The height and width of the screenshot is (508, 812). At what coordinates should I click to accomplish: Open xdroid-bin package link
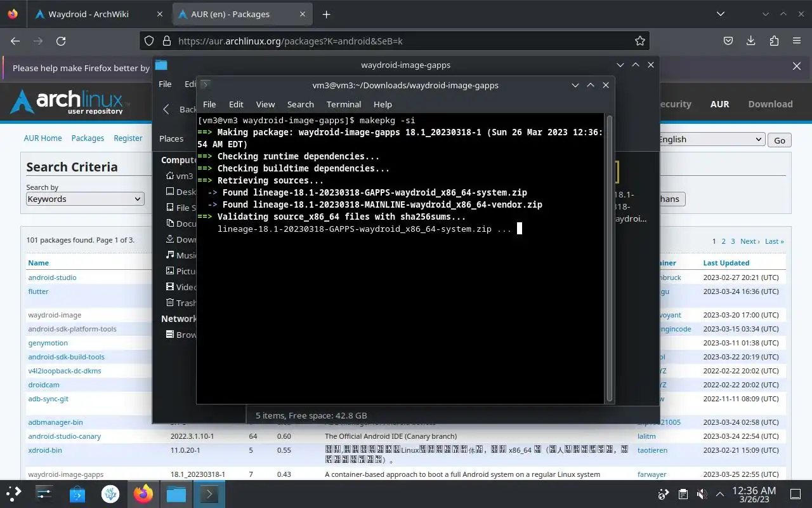[x=44, y=450]
